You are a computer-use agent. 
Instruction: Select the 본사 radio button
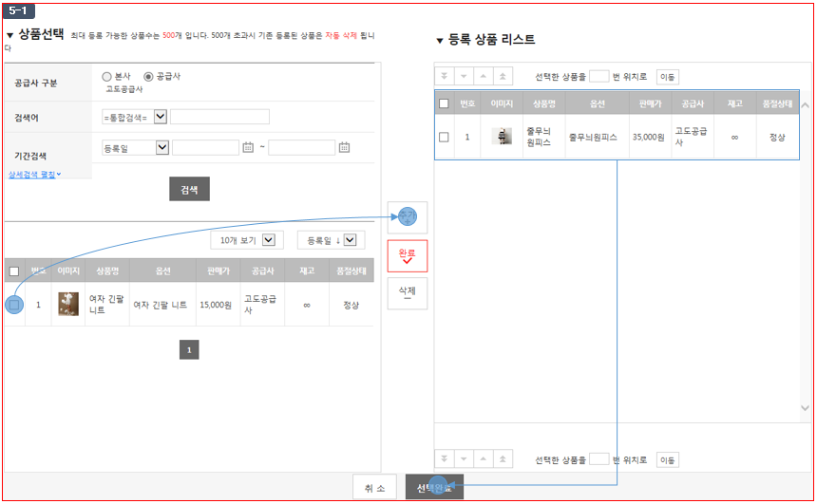pos(106,77)
